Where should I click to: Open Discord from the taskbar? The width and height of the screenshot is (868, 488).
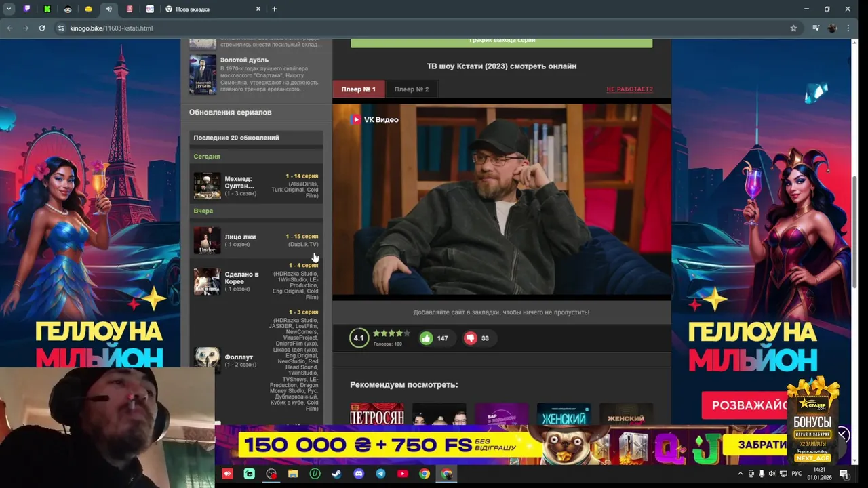(x=359, y=474)
